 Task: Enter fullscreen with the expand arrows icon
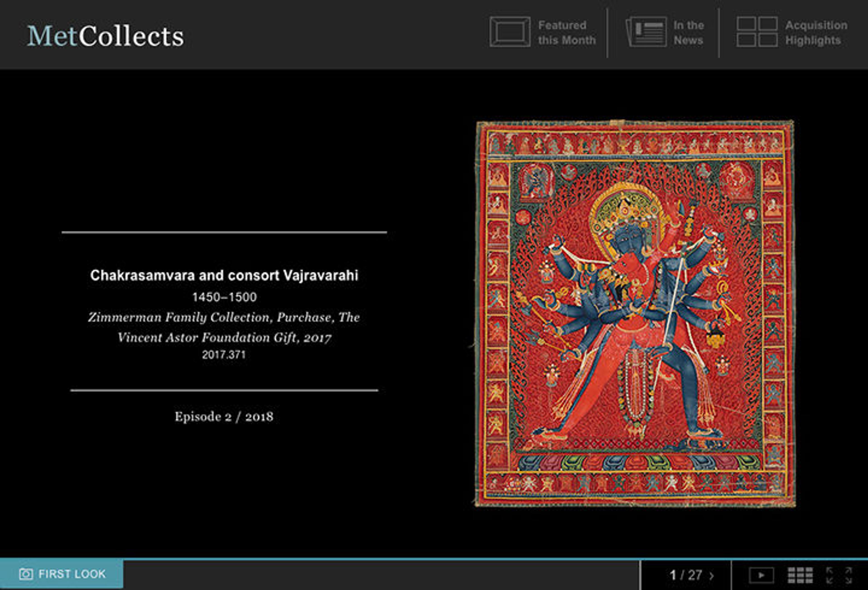pyautogui.click(x=838, y=575)
